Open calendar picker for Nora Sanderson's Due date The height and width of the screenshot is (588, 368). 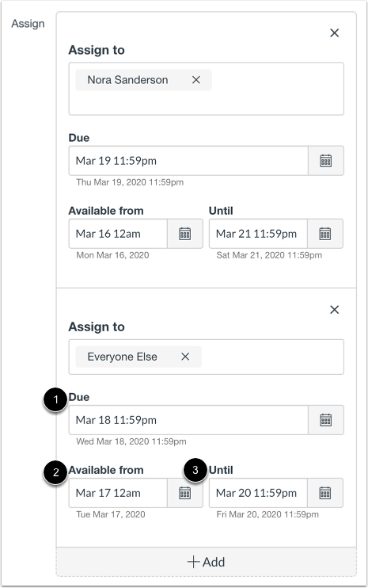(x=326, y=161)
